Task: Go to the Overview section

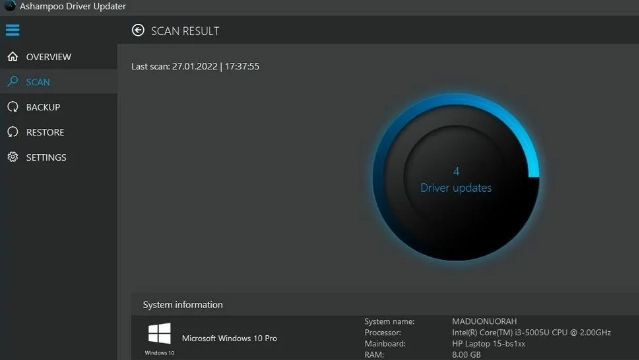Action: click(59, 57)
